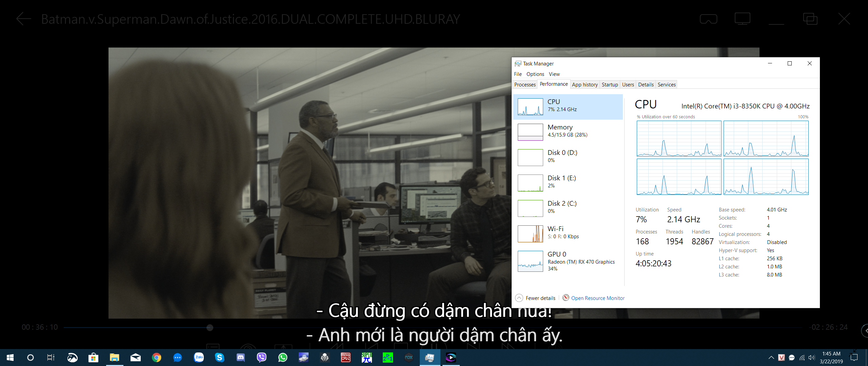Viewport: 868px width, 366px height.
Task: Open Super PI from the taskbar
Action: point(367,358)
